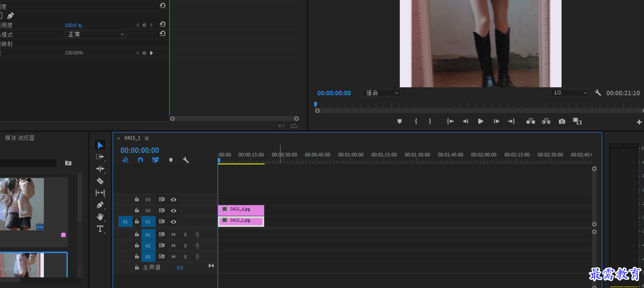Toggle V1 source patching
This screenshot has width=644, height=288.
pos(125,222)
